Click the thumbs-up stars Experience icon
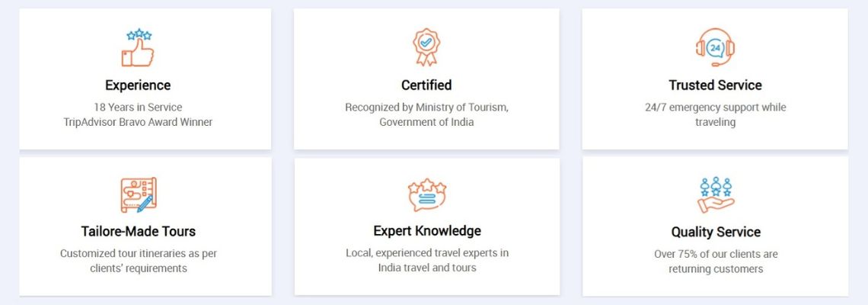 pyautogui.click(x=137, y=48)
